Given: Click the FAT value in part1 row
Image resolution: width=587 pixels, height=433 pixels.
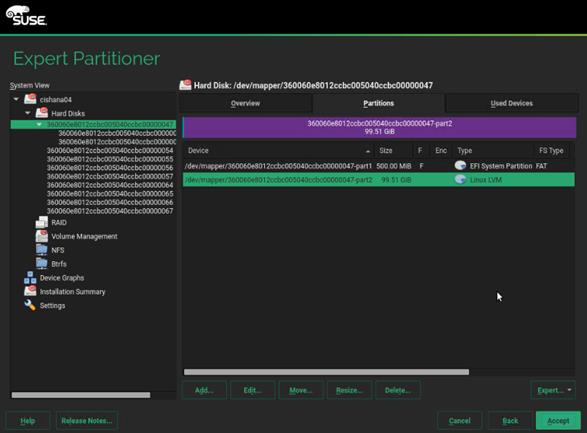Looking at the screenshot, I should [541, 166].
